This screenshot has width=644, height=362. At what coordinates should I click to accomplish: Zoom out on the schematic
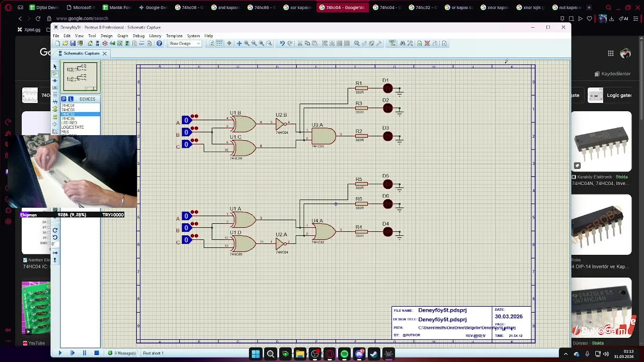(254, 43)
